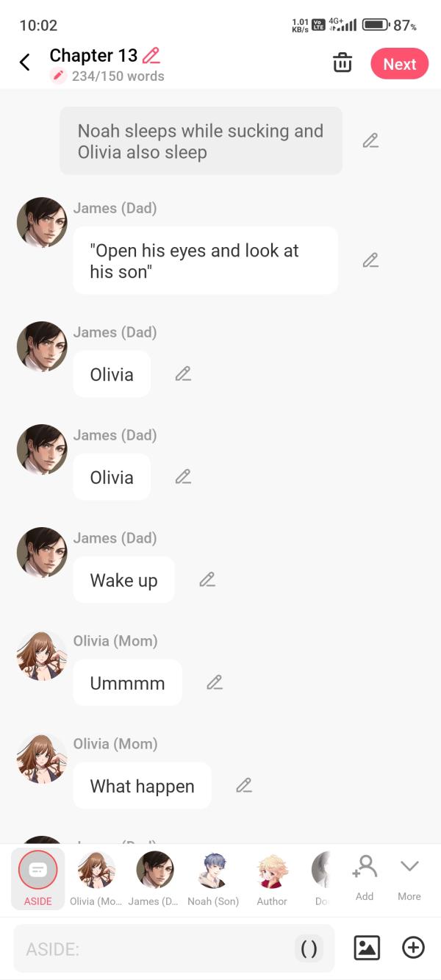441x980 pixels.
Task: Edit the 'What happen' message
Action: [243, 785]
